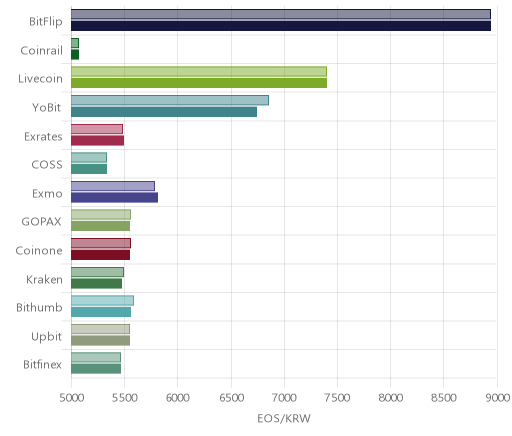Viewport: 512px width, 436px height.
Task: Click the Coinone dark red bar
Action: coord(100,255)
